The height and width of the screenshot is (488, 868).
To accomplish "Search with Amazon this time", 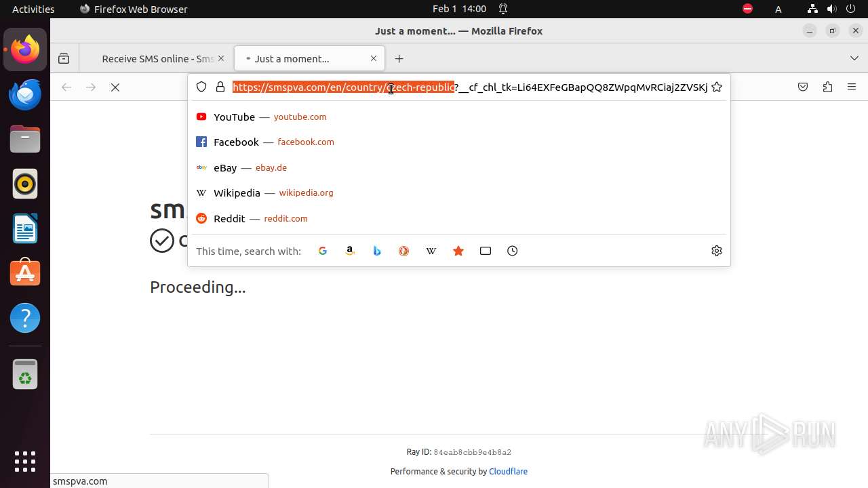I will tap(350, 251).
